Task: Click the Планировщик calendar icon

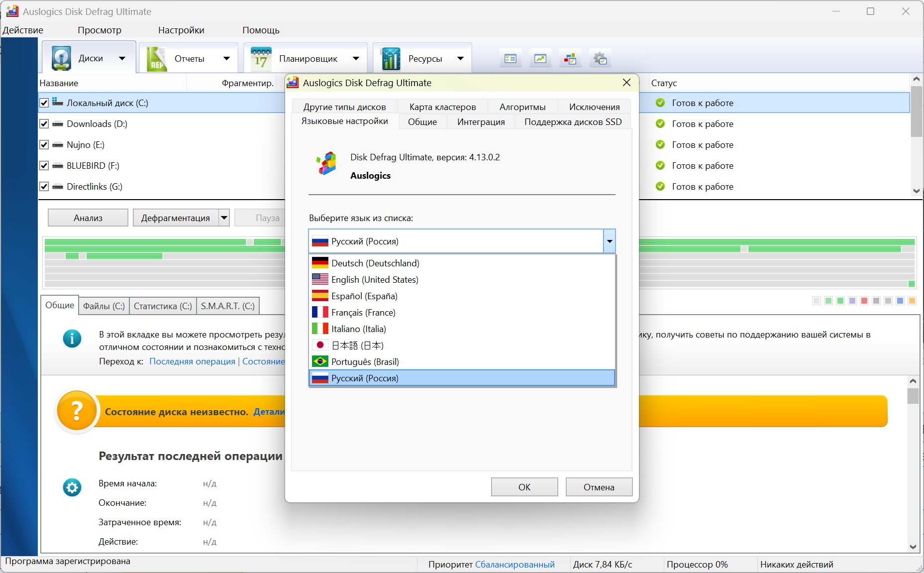Action: [261, 59]
